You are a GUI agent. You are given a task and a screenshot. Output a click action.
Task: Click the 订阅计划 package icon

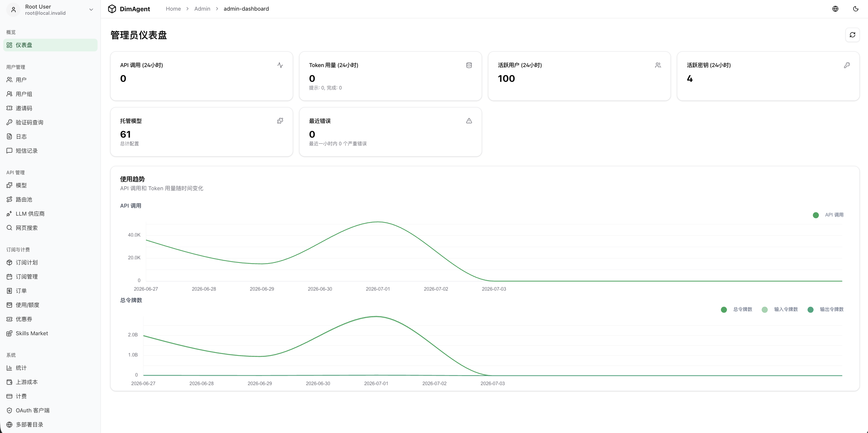click(9, 262)
